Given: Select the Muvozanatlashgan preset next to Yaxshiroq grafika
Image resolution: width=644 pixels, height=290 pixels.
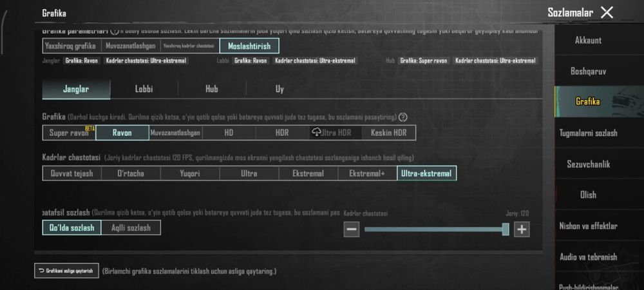Looking at the screenshot, I should 131,46.
